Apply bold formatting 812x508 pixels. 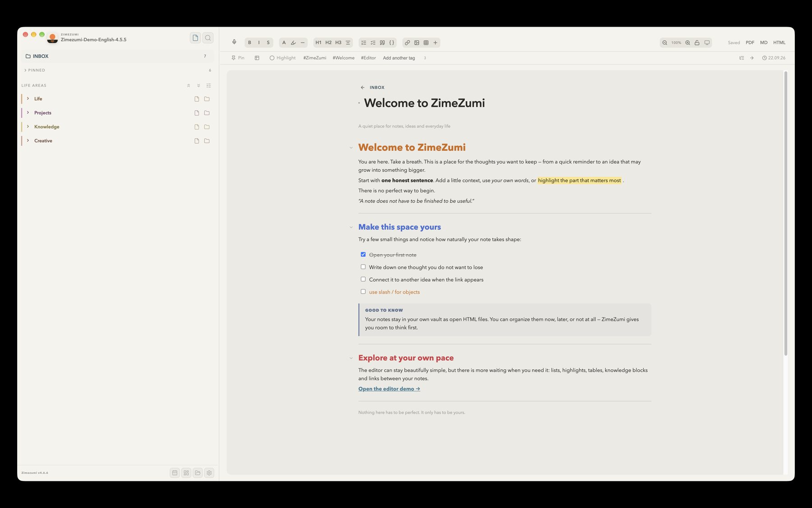[249, 42]
